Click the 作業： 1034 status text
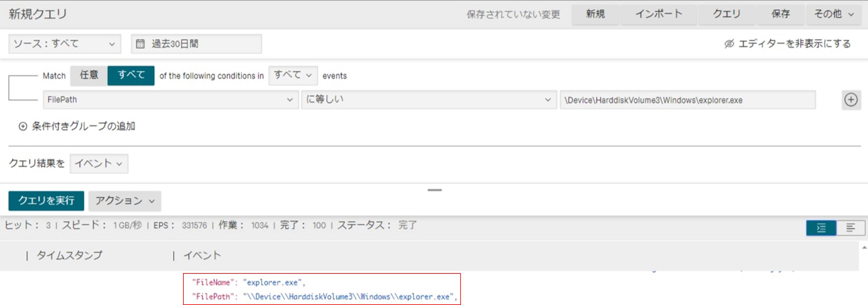The width and height of the screenshot is (868, 305). tap(243, 225)
